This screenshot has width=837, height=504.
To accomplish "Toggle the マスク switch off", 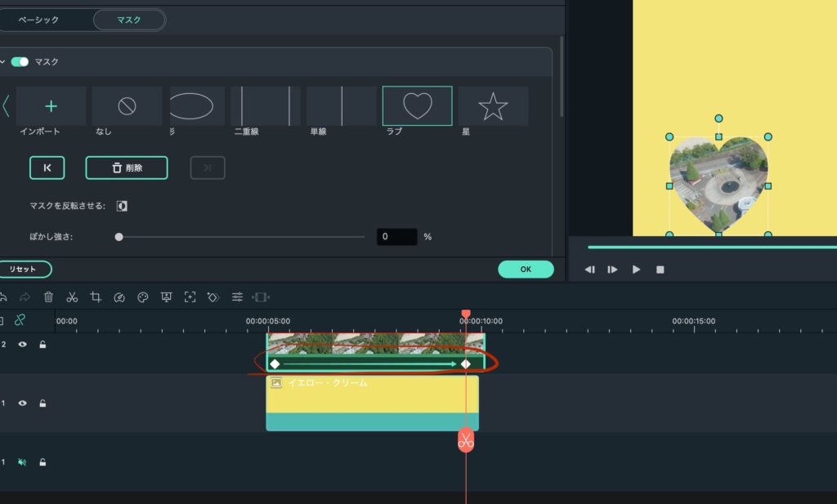I will point(20,62).
